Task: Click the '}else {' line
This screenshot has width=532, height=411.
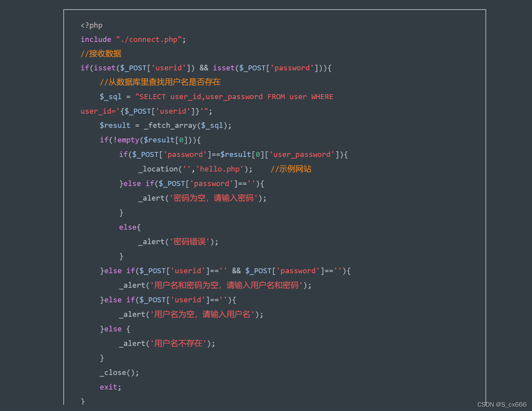Action: [115, 329]
